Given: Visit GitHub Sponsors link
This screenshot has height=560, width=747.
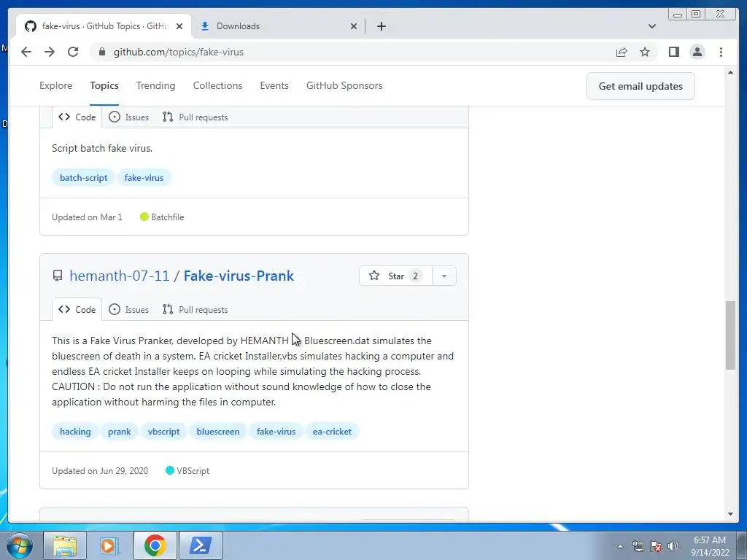Looking at the screenshot, I should point(344,86).
